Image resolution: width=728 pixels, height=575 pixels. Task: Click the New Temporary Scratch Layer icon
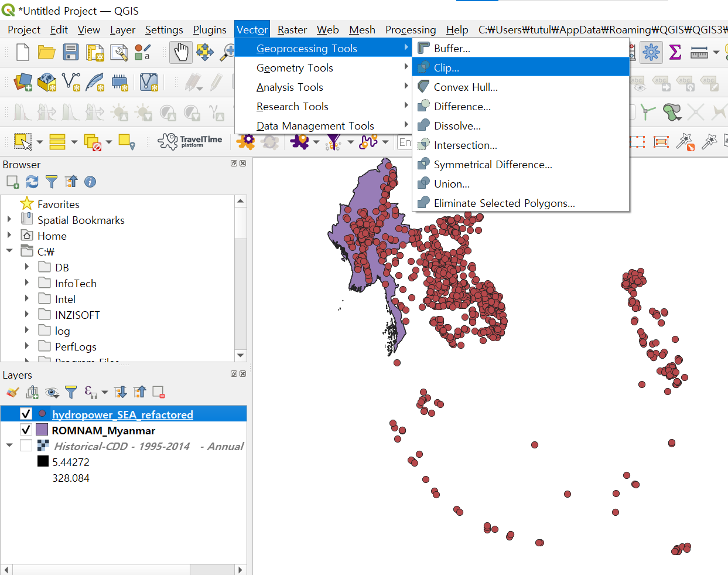pyautogui.click(x=119, y=83)
